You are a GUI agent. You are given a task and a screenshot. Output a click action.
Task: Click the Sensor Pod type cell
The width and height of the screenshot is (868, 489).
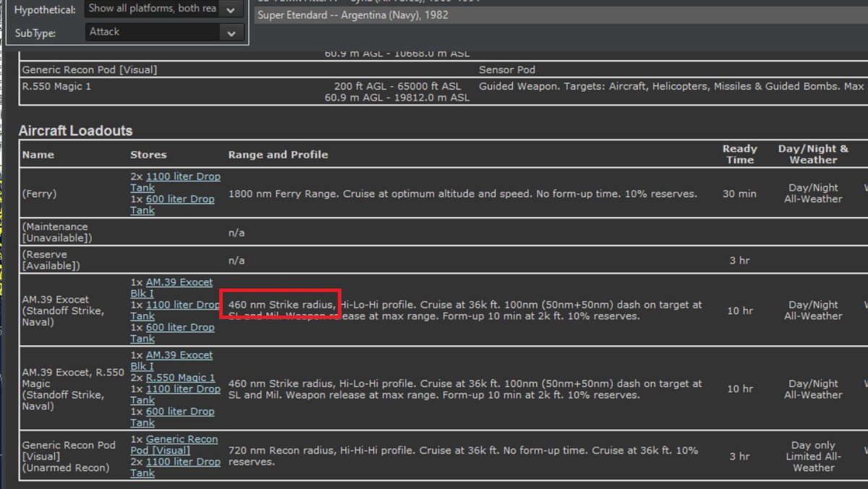507,70
